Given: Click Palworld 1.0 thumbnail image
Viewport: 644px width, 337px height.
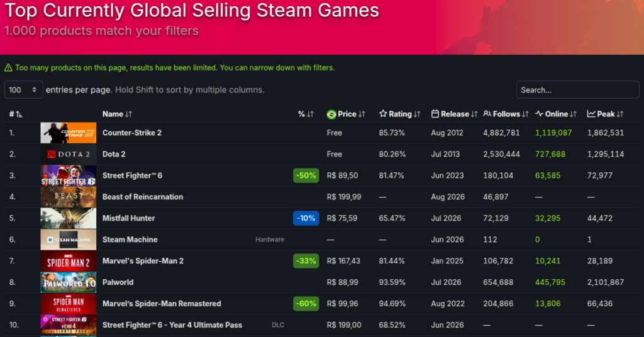Looking at the screenshot, I should point(68,282).
